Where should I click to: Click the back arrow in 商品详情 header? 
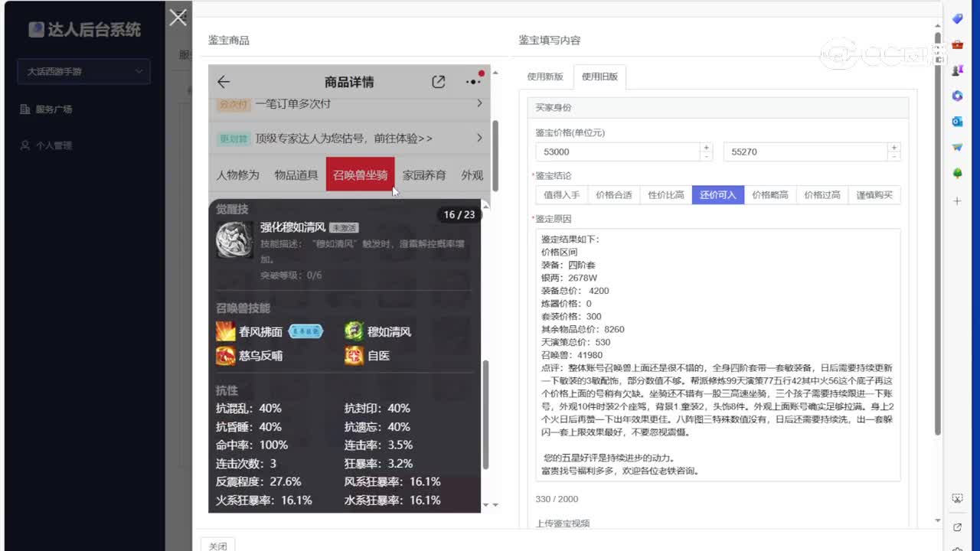pos(223,81)
